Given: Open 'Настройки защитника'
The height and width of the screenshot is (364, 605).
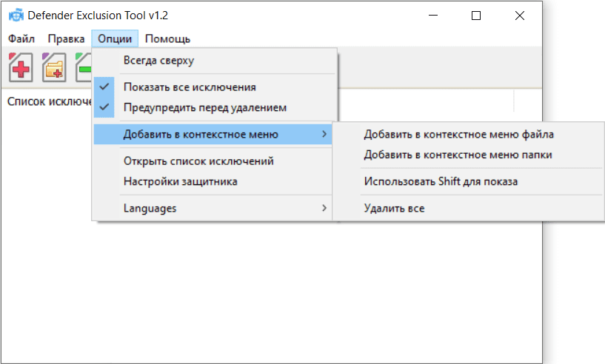Looking at the screenshot, I should point(180,181).
